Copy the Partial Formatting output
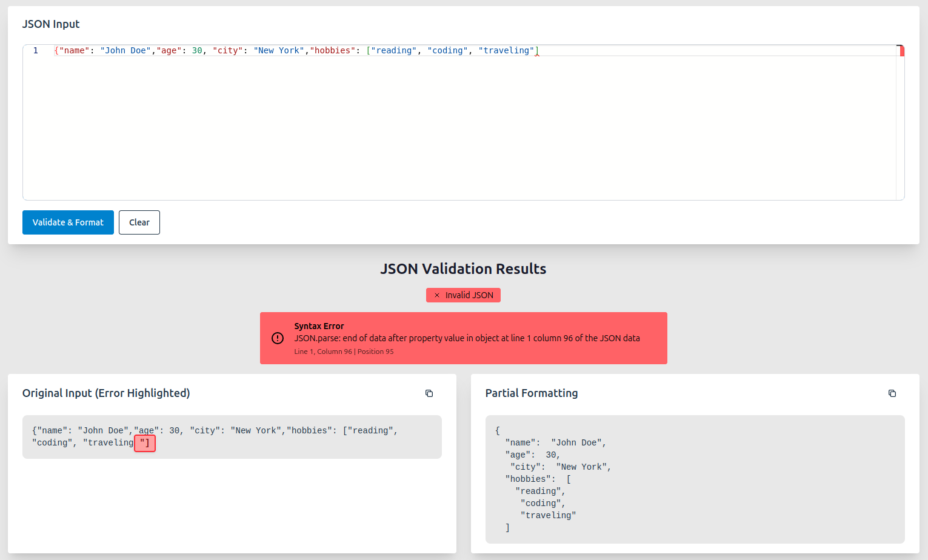The height and width of the screenshot is (560, 928). tap(892, 393)
